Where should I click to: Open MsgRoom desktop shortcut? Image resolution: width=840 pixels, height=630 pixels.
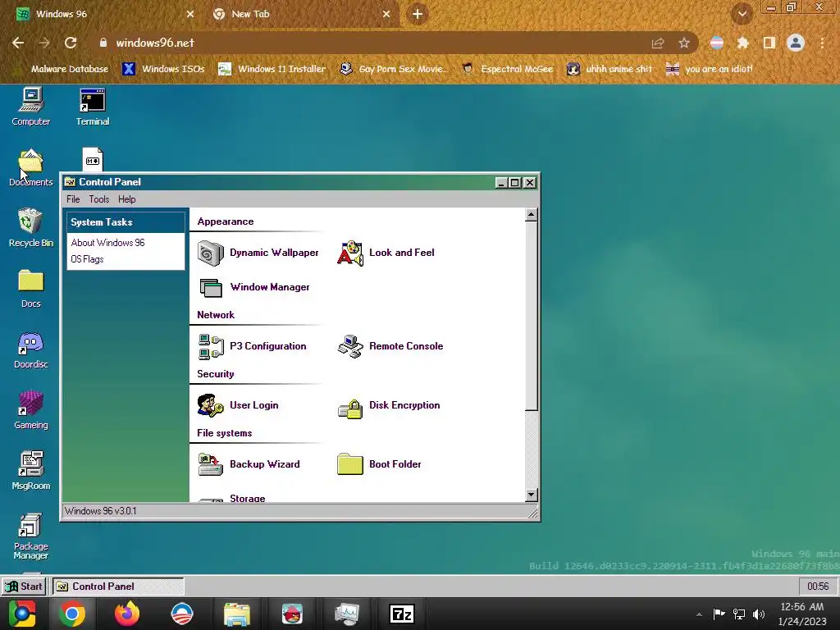pos(31,472)
